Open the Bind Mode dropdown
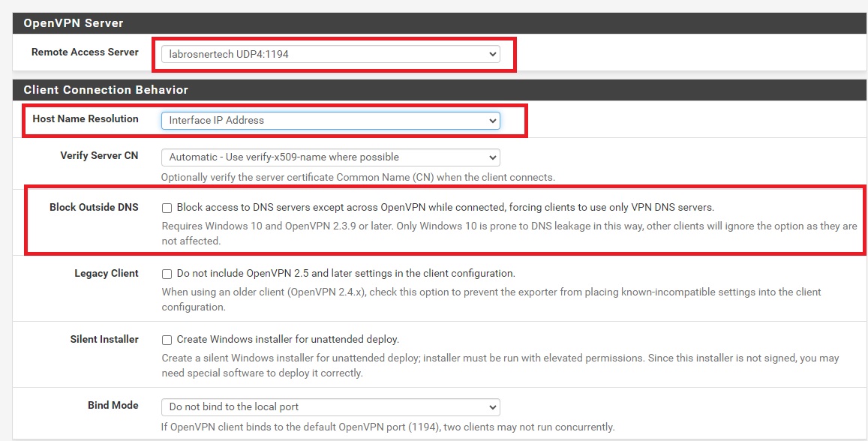This screenshot has height=441, width=868. click(x=331, y=406)
